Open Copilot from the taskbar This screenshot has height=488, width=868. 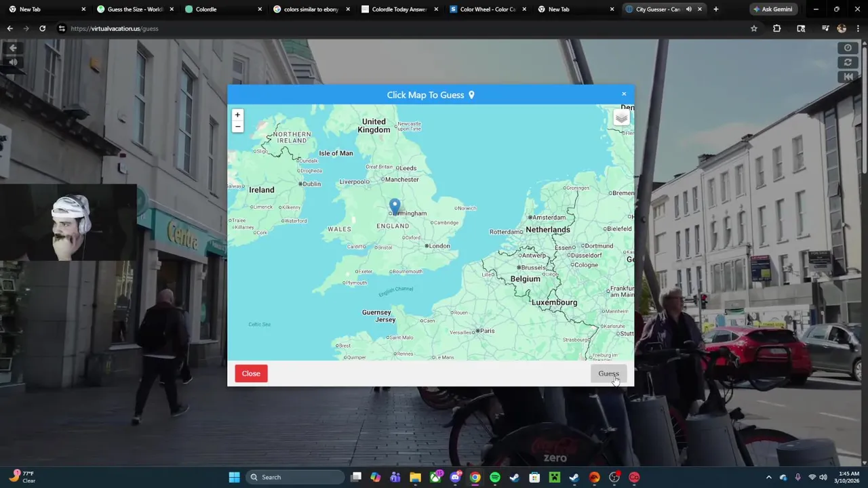(376, 477)
